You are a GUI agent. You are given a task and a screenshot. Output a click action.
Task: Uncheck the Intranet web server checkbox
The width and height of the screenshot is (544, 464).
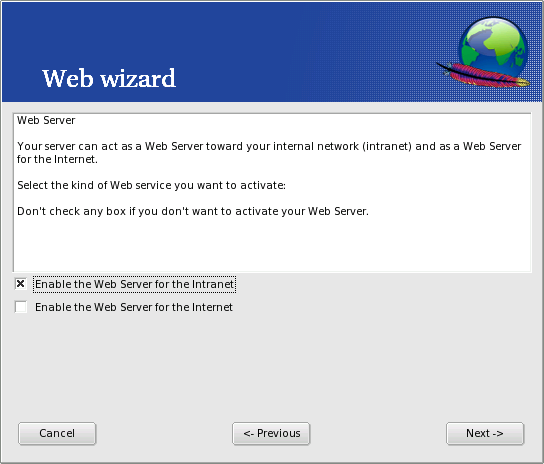21,284
